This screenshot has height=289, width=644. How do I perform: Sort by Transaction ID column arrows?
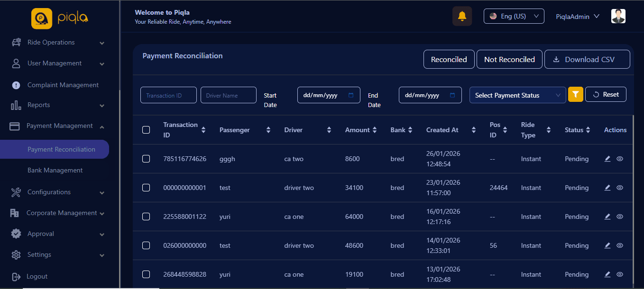click(x=203, y=130)
